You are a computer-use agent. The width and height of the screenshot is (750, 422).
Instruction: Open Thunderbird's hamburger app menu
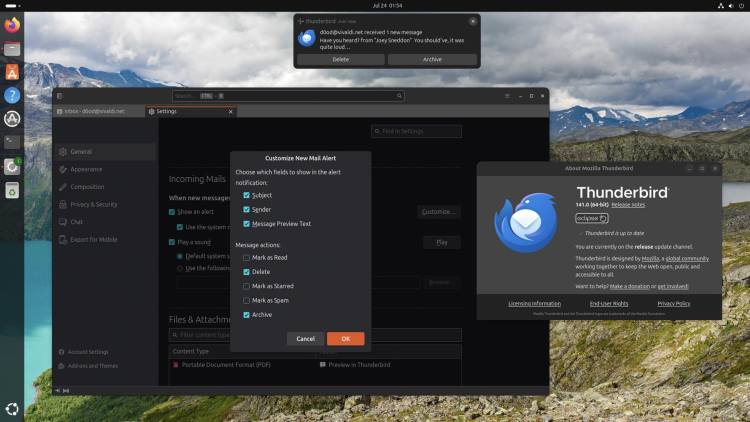(507, 96)
